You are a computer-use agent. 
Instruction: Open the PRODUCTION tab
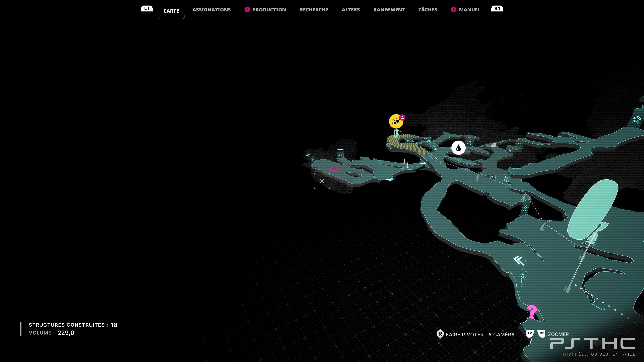point(269,10)
